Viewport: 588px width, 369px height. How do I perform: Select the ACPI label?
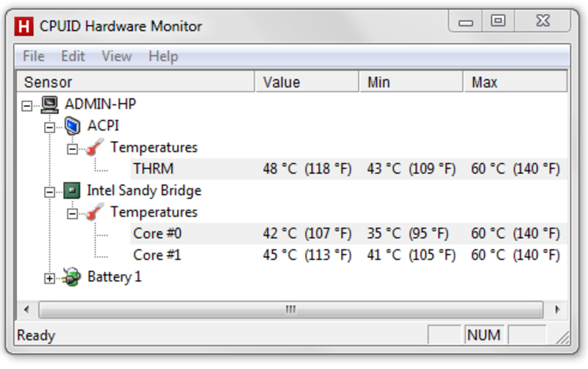(103, 126)
